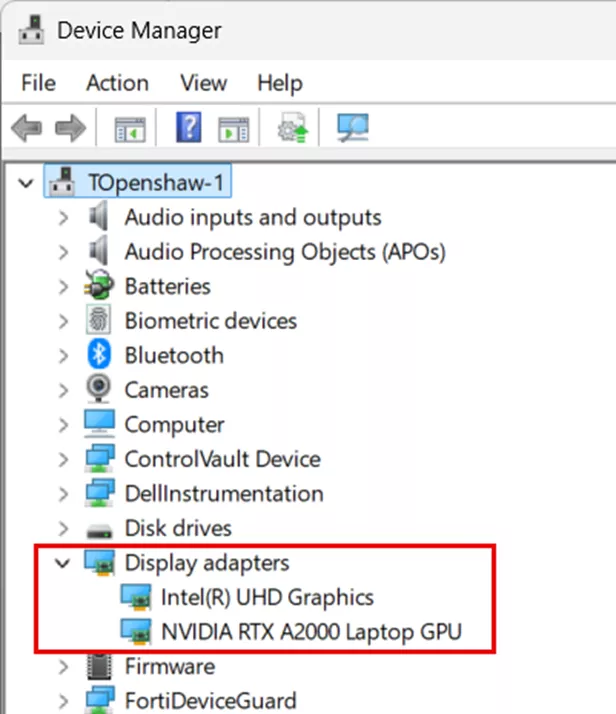Screen dimensions: 616x714
Task: Select the ControlVault Device label
Action: click(223, 459)
